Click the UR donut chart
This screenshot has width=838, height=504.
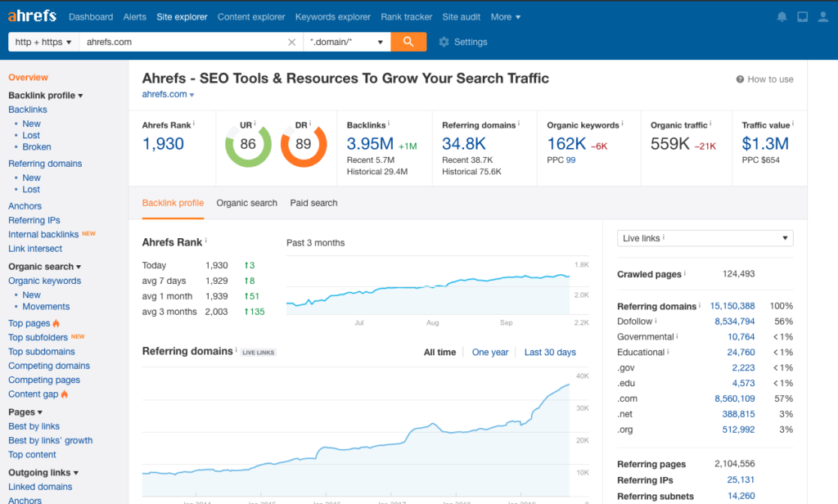248,144
